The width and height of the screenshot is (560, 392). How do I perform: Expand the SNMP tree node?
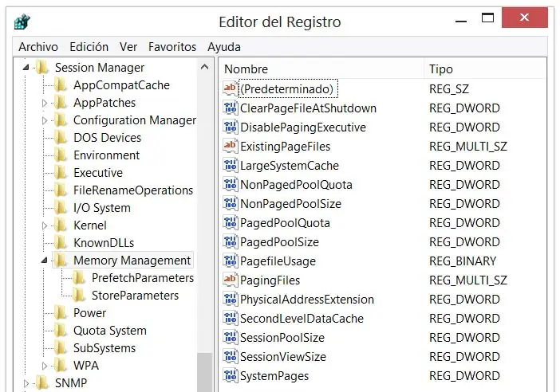coord(26,383)
